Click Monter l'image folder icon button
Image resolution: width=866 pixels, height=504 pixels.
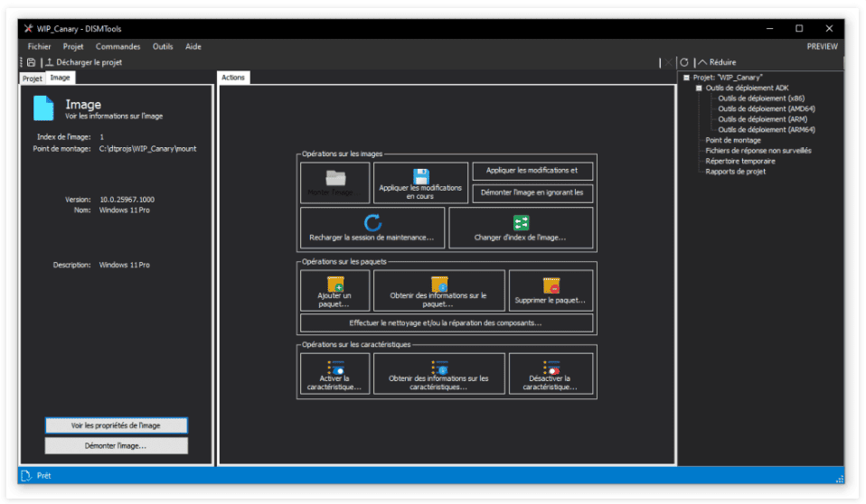334,182
